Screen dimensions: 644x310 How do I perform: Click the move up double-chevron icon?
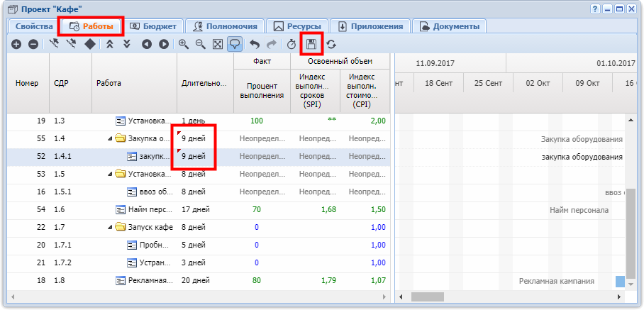pyautogui.click(x=110, y=45)
